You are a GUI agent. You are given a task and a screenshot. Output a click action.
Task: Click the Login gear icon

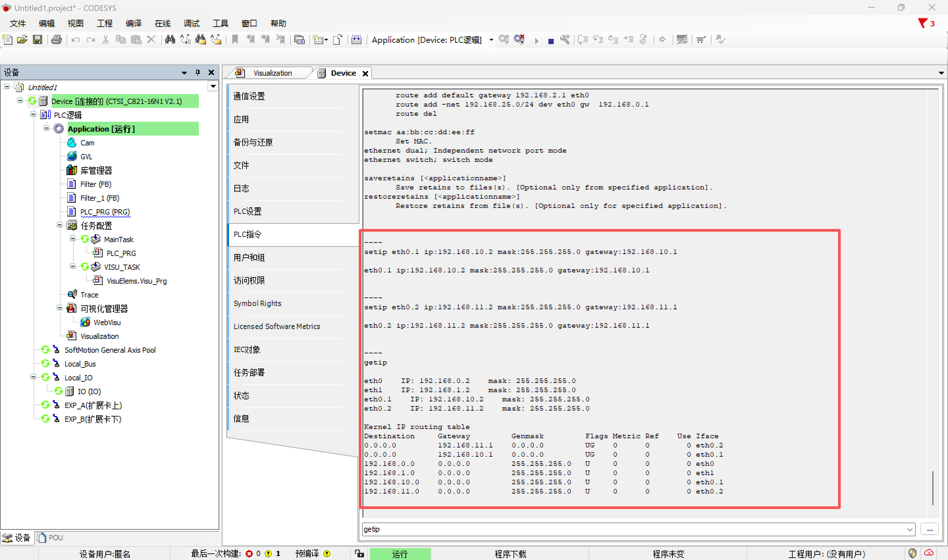(x=504, y=39)
